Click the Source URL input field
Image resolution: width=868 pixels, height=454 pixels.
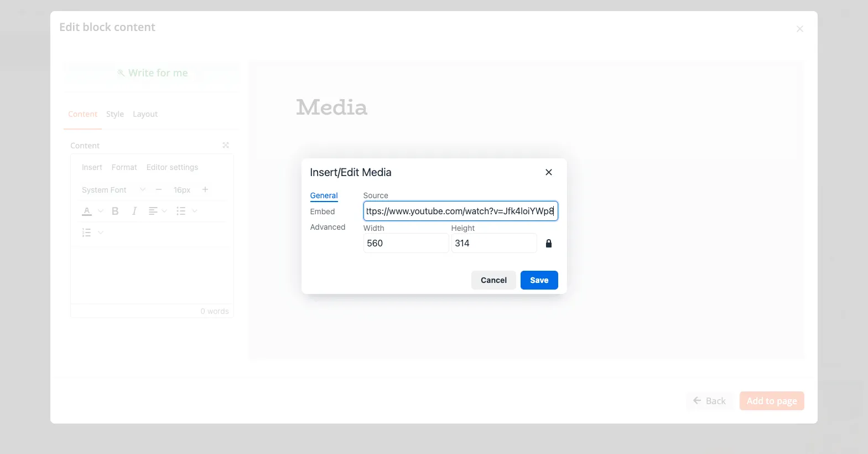(460, 211)
